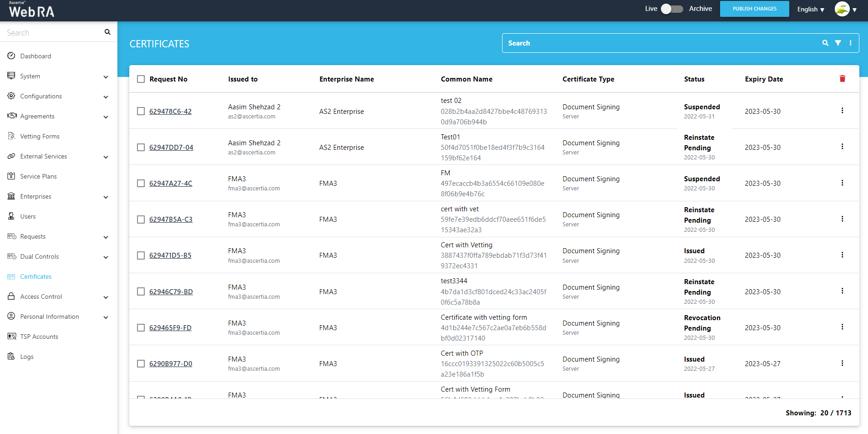This screenshot has width=868, height=434.
Task: Expand the System menu chevron
Action: (x=106, y=77)
